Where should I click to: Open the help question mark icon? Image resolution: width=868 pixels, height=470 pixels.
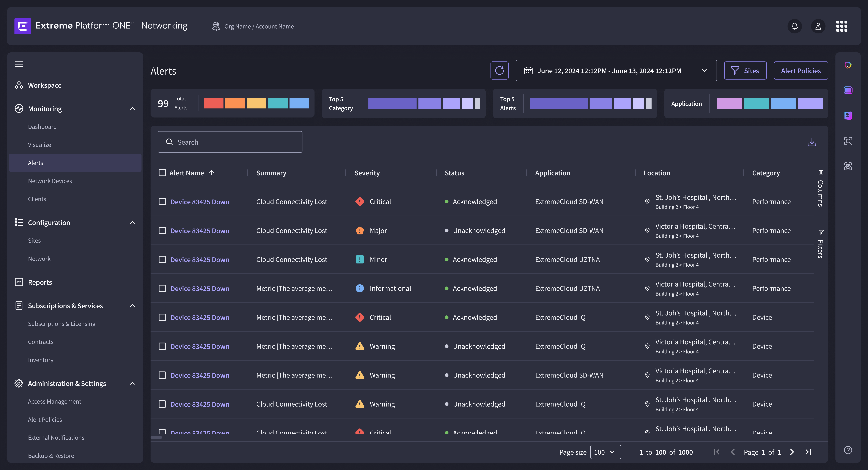coord(848,450)
